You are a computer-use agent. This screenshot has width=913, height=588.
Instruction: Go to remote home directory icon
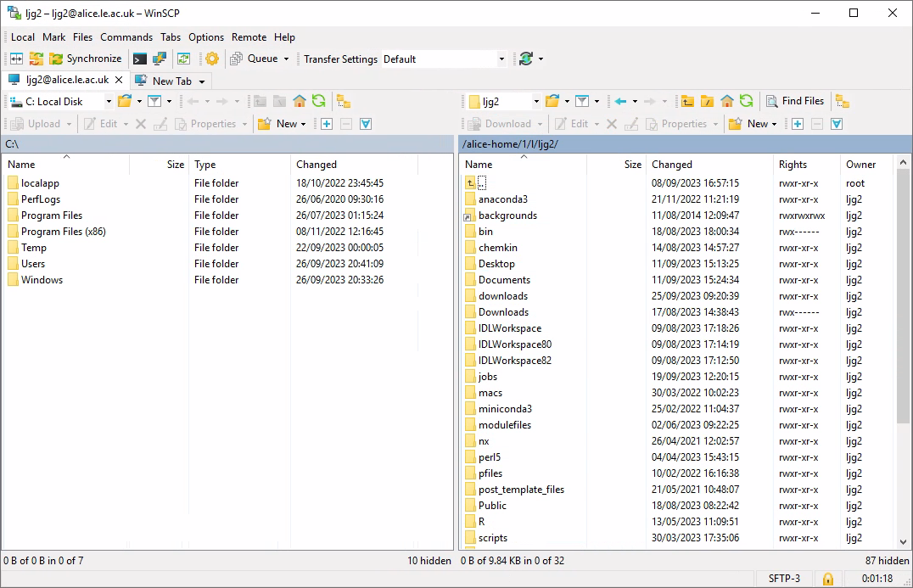(726, 101)
